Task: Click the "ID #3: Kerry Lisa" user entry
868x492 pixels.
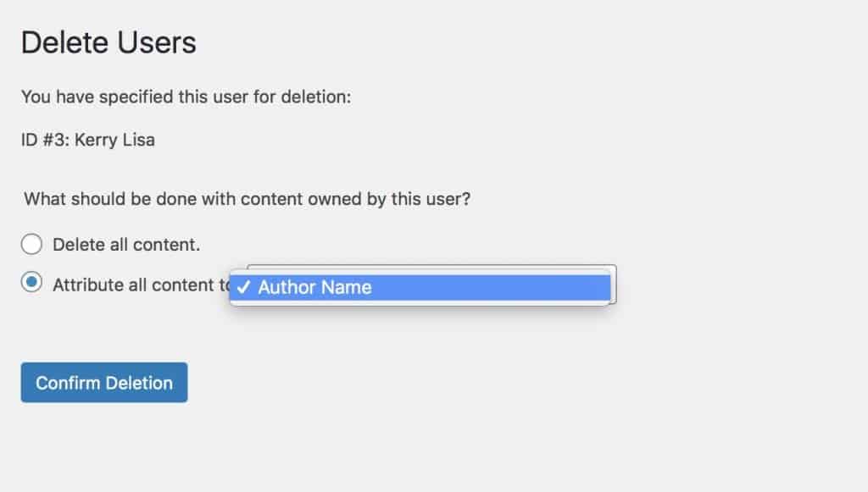Action: click(88, 140)
